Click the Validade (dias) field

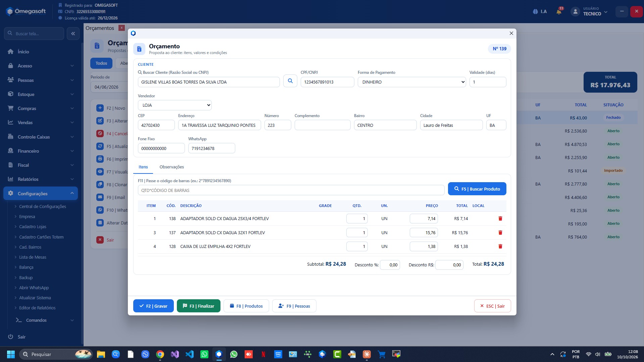[488, 82]
